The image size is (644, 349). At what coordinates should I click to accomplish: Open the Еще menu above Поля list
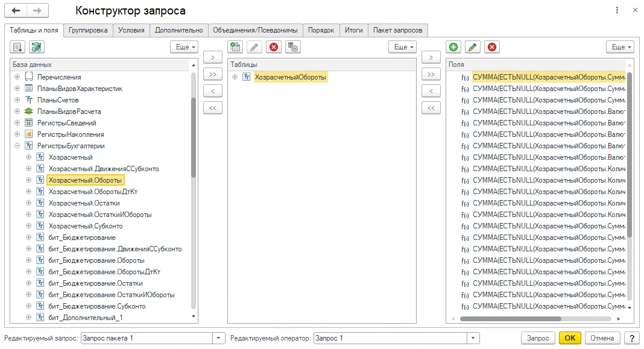(x=619, y=47)
